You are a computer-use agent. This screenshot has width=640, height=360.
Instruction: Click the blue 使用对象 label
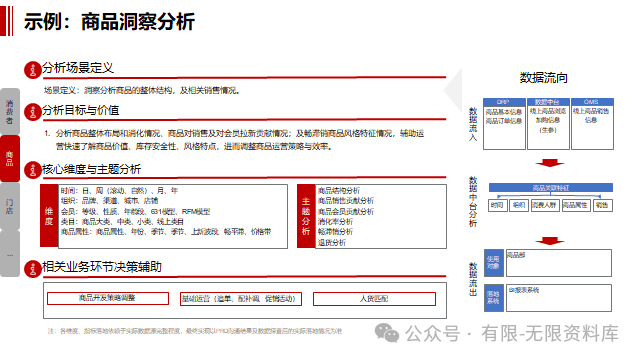[x=493, y=263]
